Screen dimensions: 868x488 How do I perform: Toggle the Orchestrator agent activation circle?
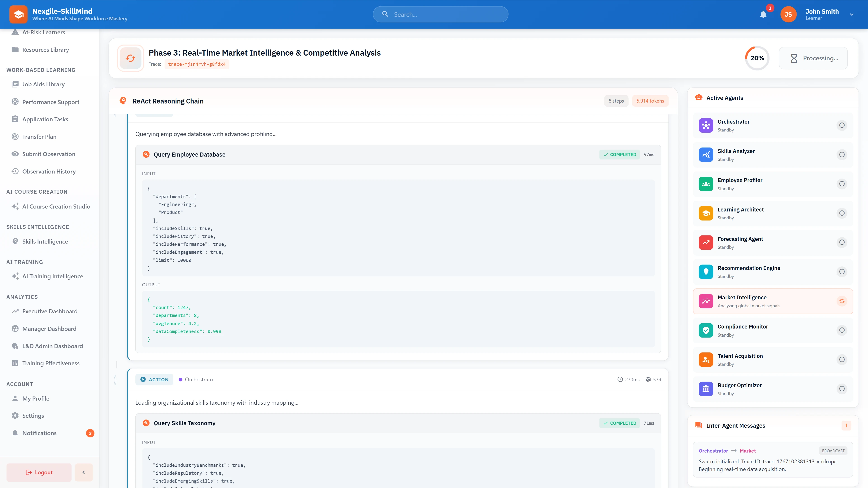842,125
